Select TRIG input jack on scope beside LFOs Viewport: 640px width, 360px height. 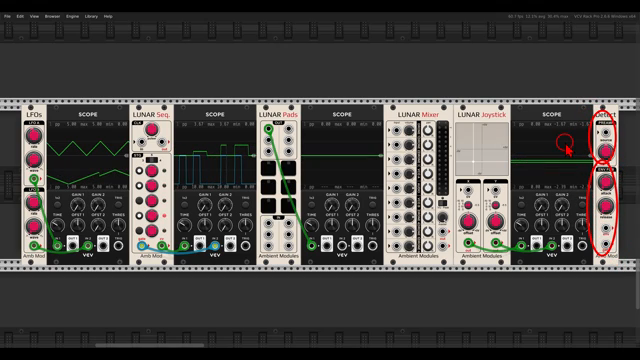point(118,246)
